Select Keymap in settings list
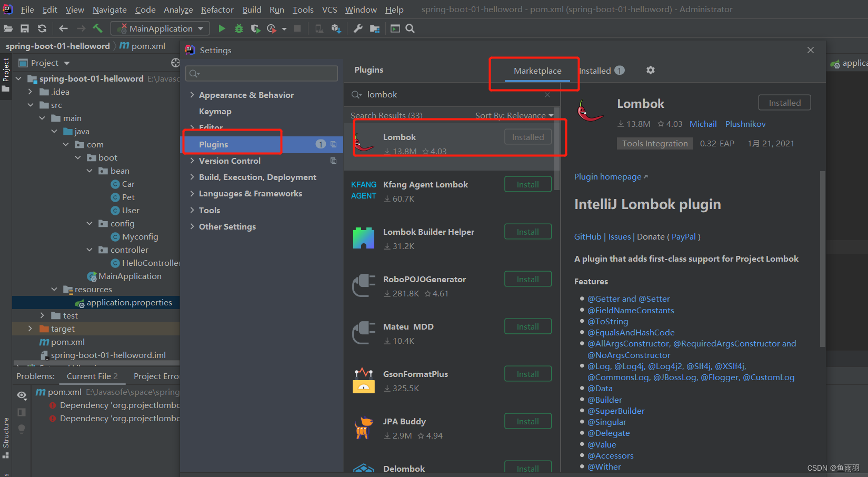This screenshot has height=477, width=868. [215, 112]
